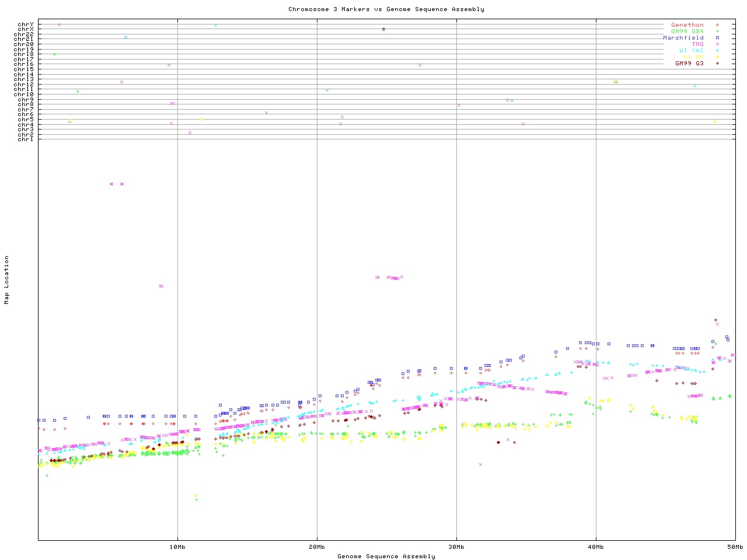Select the WI YAC cyan triangle symbol
The image size is (747, 560).
tap(717, 51)
